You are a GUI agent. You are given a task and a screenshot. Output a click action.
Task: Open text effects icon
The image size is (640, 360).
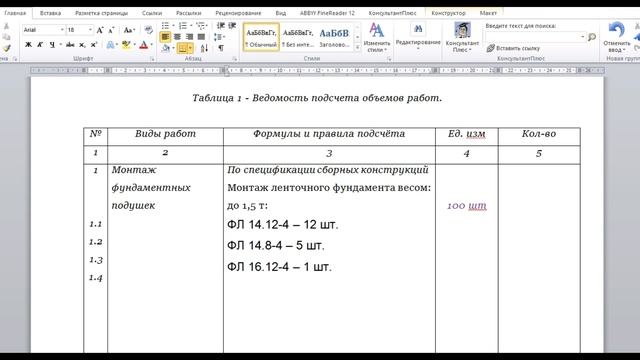(110, 44)
